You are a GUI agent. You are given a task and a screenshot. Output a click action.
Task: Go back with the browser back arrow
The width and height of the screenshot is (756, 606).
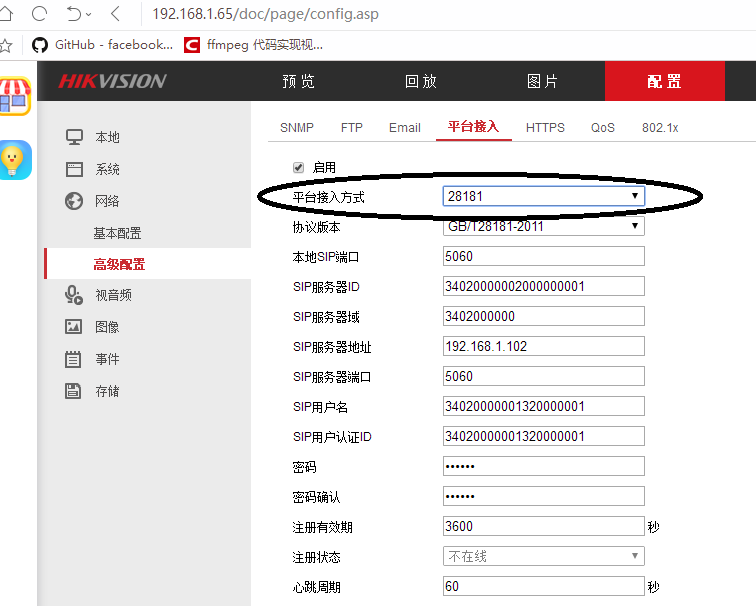coord(115,13)
